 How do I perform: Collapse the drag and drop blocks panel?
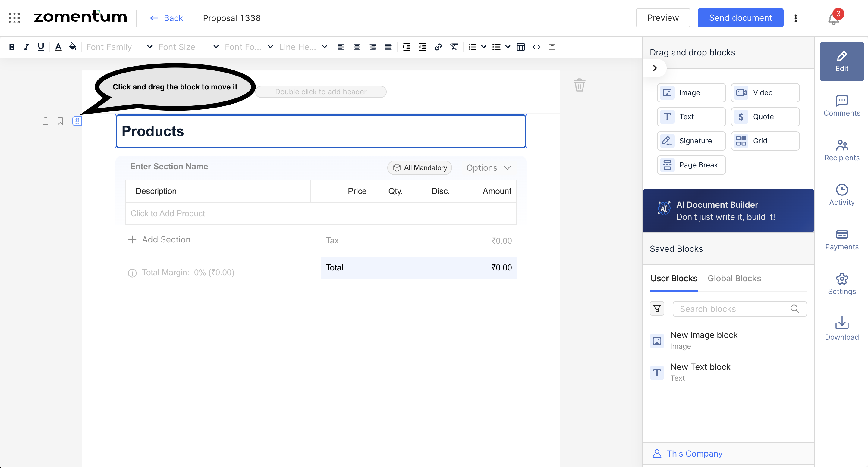point(655,68)
